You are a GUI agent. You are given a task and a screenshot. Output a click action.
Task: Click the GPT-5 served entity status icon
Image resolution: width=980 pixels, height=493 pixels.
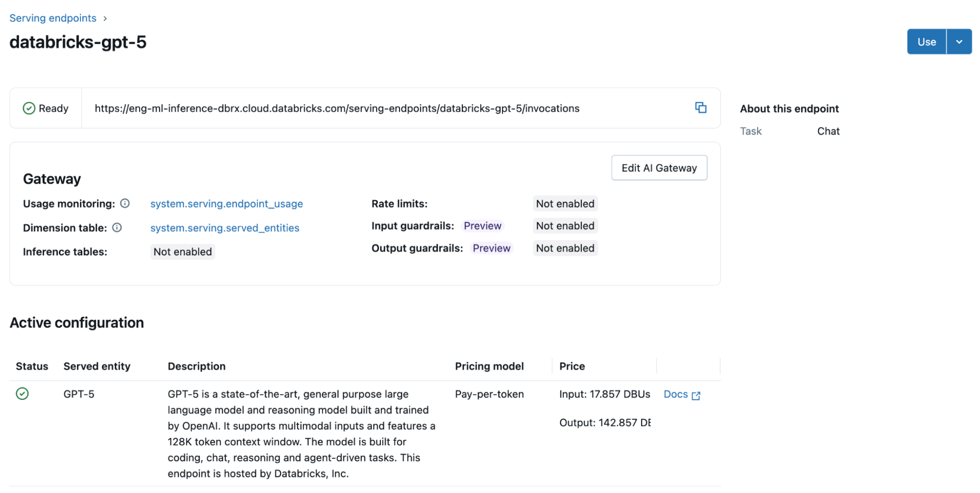coord(22,394)
